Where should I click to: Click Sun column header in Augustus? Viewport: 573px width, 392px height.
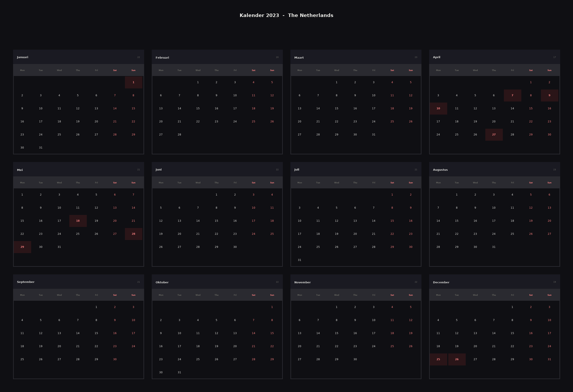(x=549, y=183)
